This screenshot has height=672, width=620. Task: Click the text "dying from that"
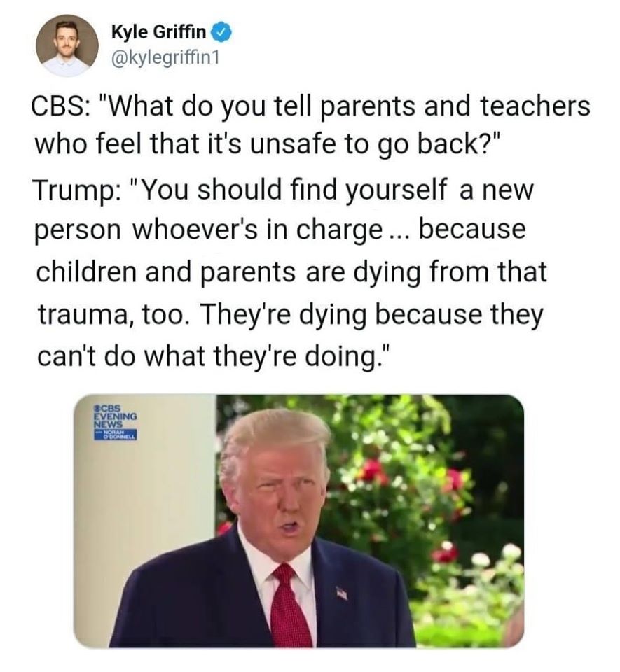pyautogui.click(x=449, y=273)
